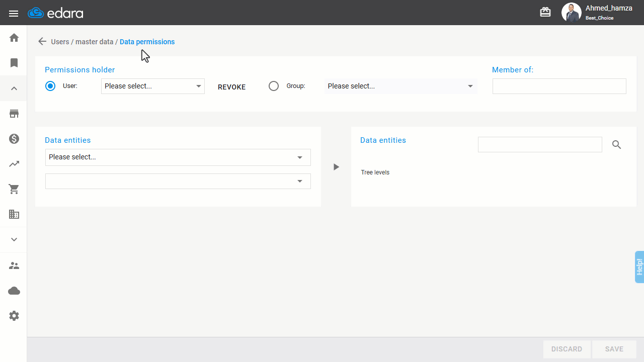Open the Data entities Please select dropdown
644x362 pixels.
[x=178, y=157]
